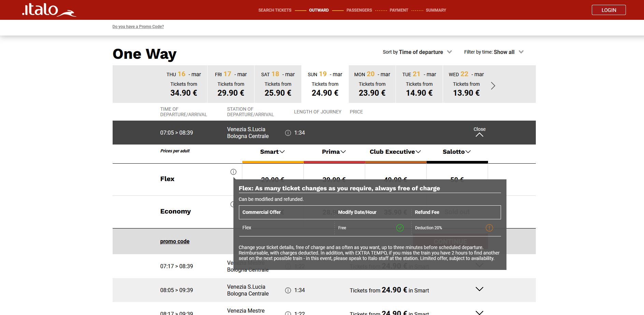Go to the SEARCH TICKETS step
644x315 pixels.
click(275, 10)
